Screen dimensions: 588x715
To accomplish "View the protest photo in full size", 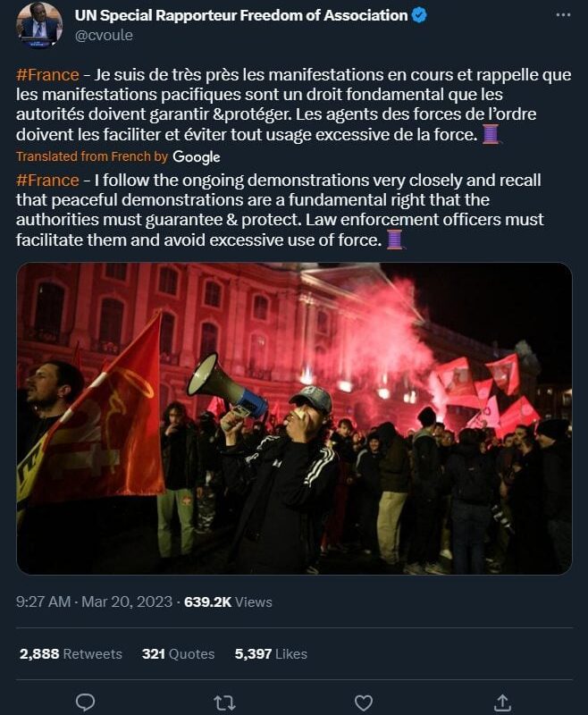I will (294, 418).
